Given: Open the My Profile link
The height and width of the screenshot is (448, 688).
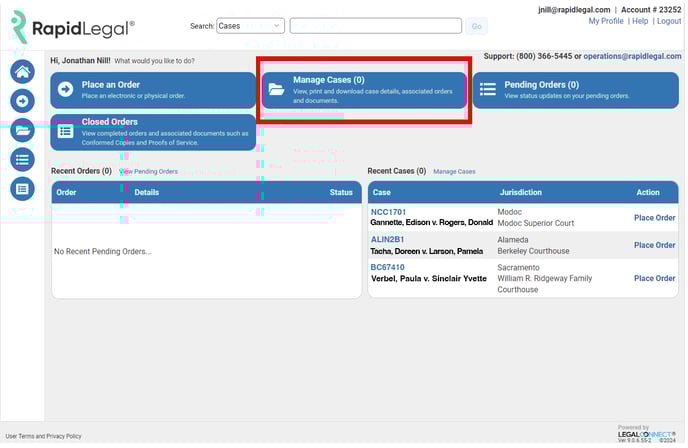Looking at the screenshot, I should click(x=606, y=21).
